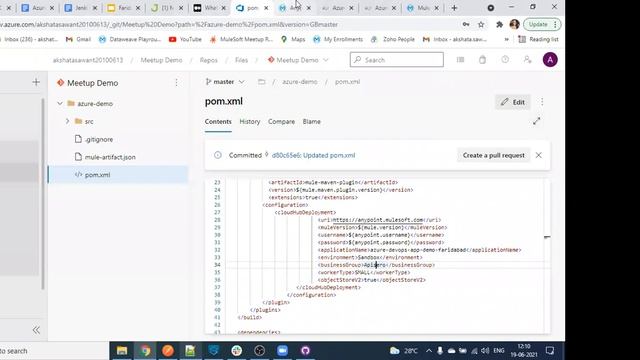This screenshot has width=640, height=360.
Task: Open akshatasawant20100613 organization breadcrumb
Action: 88,60
